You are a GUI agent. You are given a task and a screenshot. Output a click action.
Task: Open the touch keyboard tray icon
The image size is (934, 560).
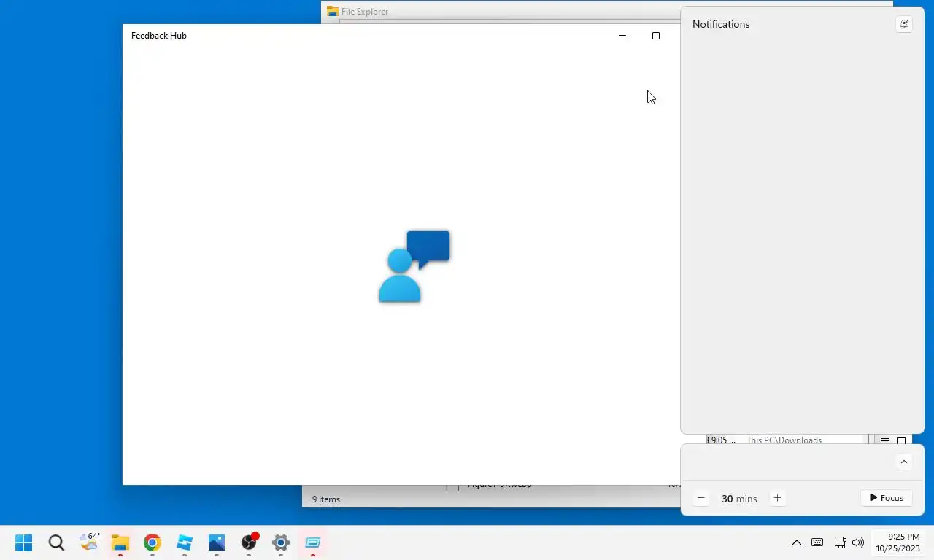817,542
